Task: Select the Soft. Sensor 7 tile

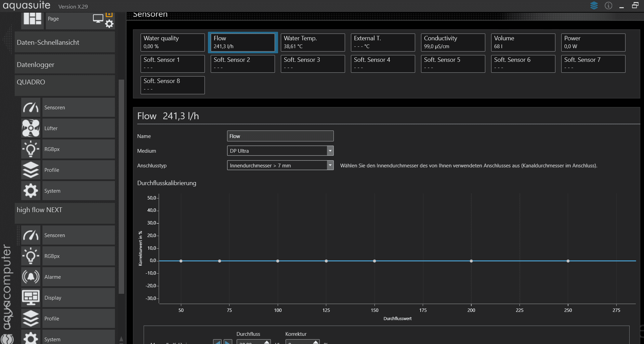Action: tap(593, 64)
